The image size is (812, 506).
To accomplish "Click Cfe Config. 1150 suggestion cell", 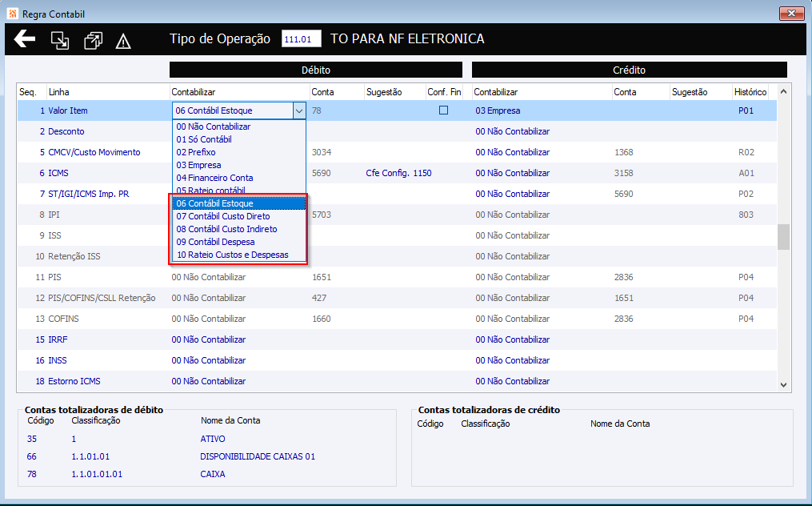I will [x=398, y=173].
